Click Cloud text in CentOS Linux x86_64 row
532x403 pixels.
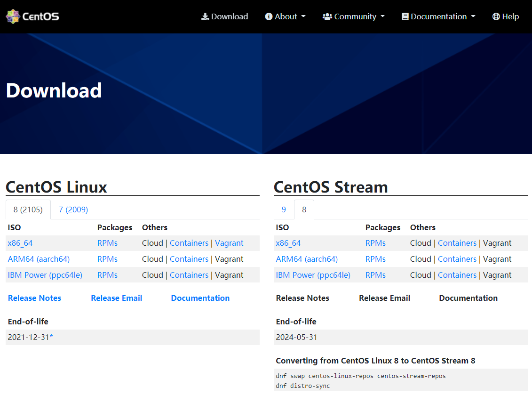pos(153,243)
